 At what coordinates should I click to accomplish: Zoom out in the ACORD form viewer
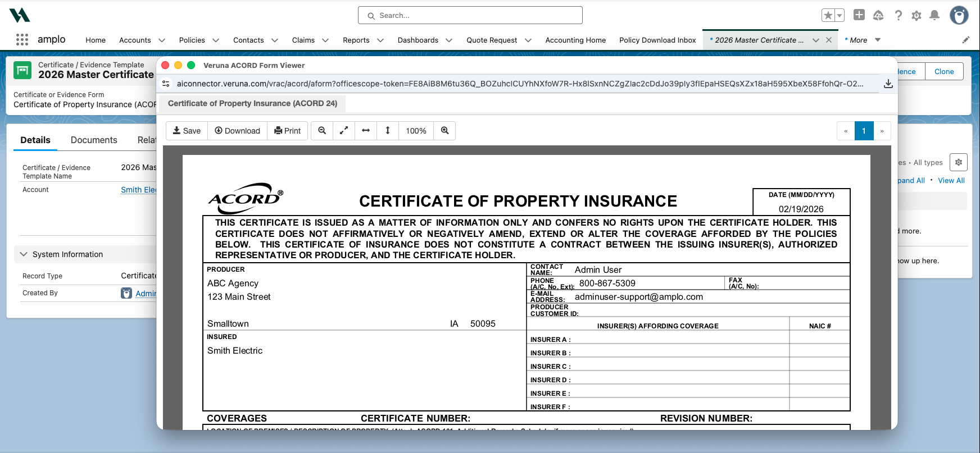322,131
